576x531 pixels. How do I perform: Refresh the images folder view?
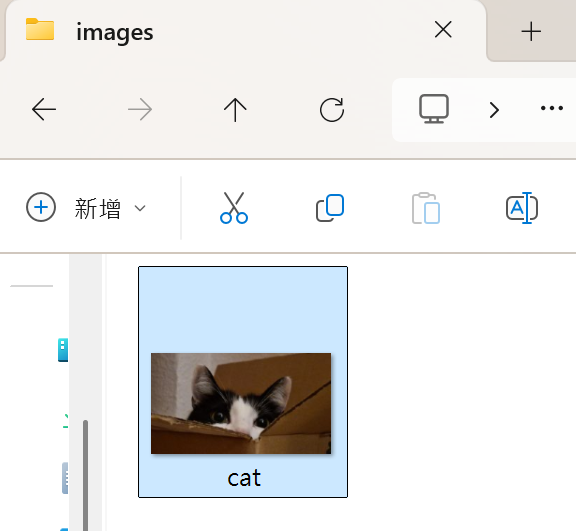tap(332, 109)
